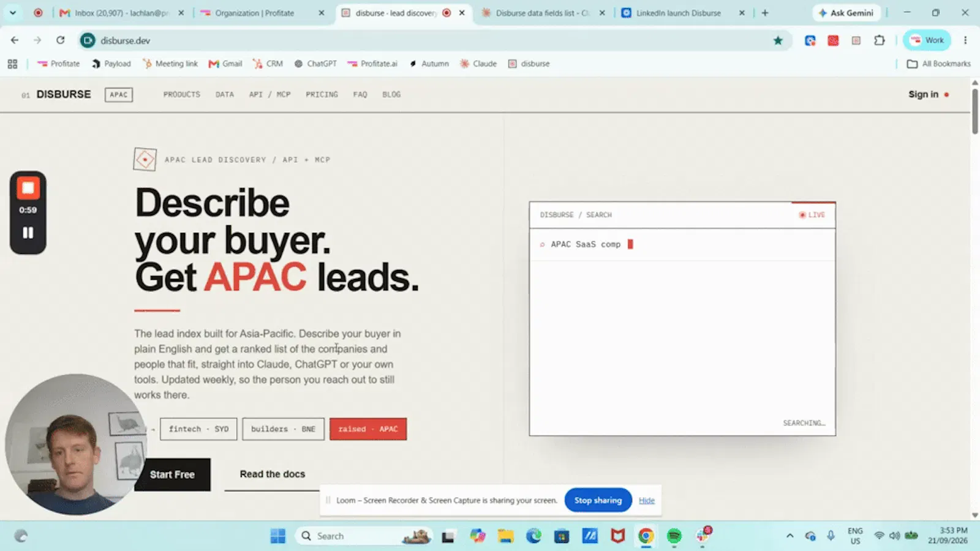Reload the disburse.dev page

[x=60, y=40]
